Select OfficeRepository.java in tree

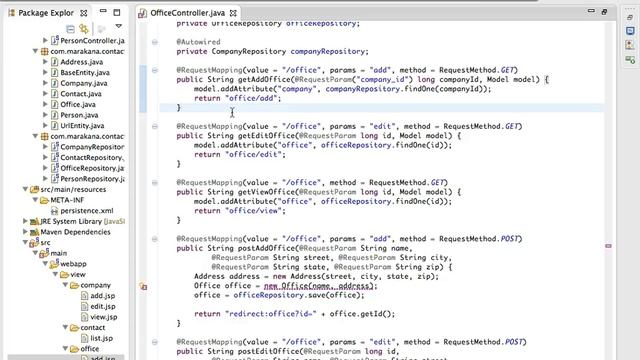tap(93, 168)
